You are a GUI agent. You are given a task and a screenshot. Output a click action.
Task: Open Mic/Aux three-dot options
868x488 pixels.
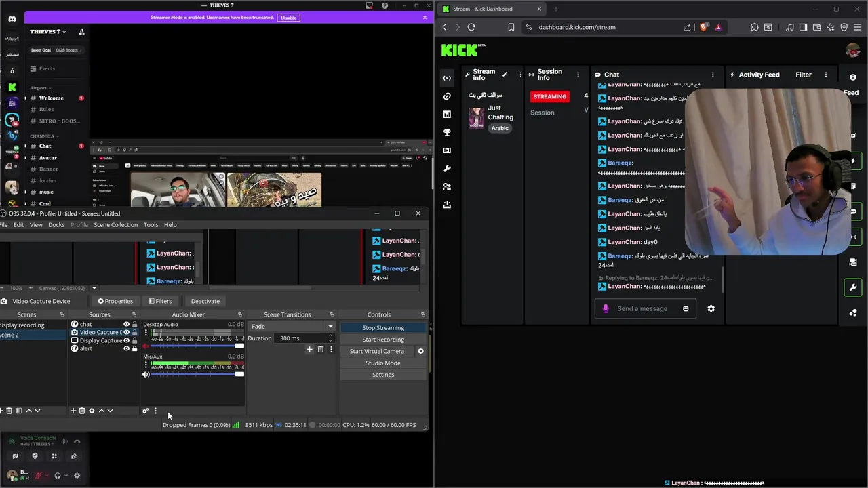coord(146,365)
